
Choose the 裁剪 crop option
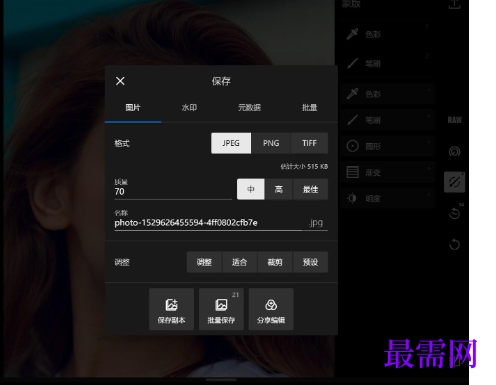click(275, 262)
